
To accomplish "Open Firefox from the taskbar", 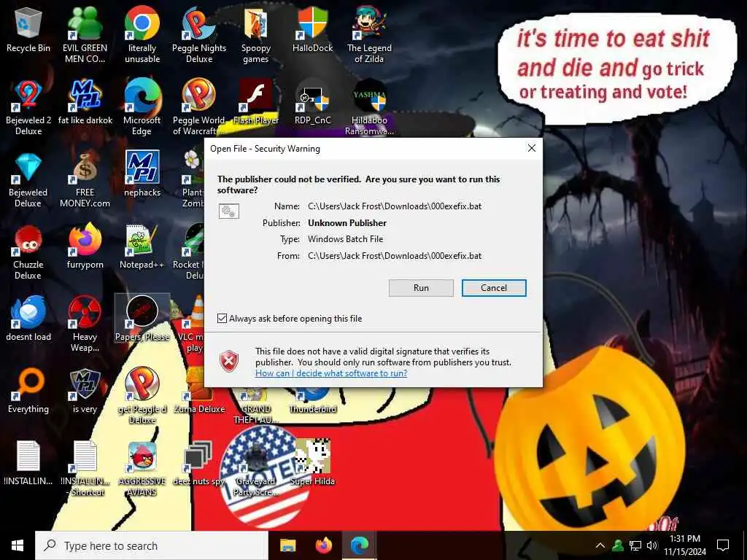I will [x=323, y=545].
